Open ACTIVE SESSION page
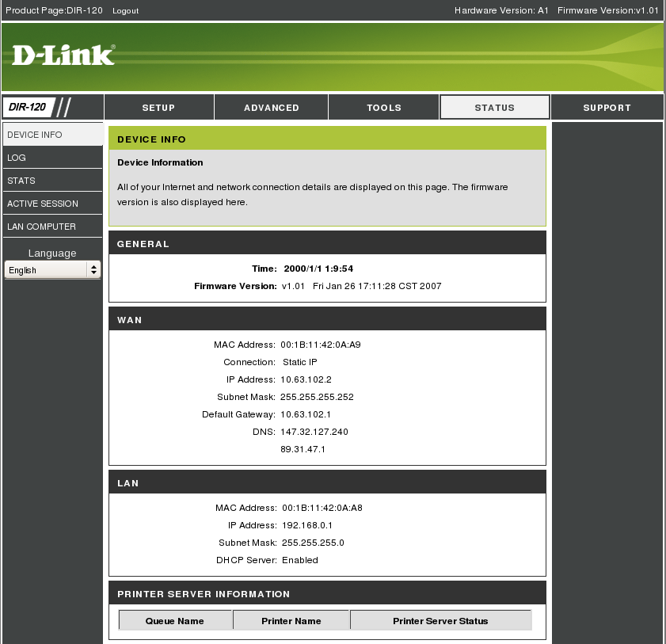 (53, 204)
